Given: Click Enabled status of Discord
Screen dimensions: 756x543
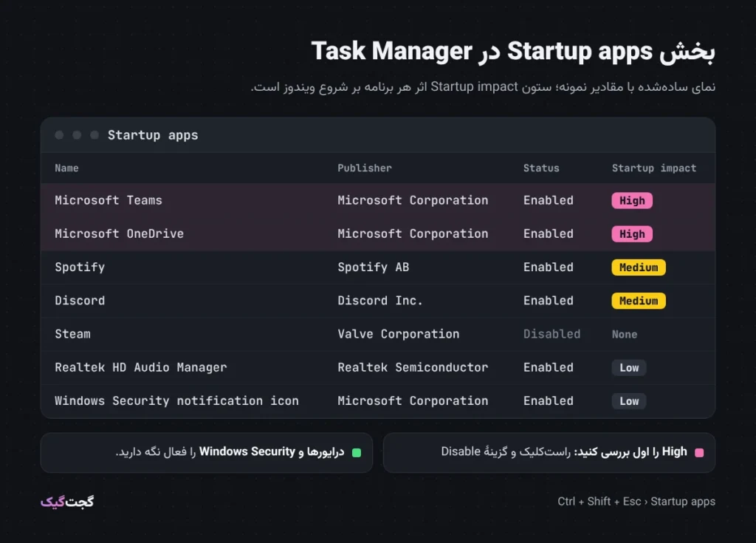Looking at the screenshot, I should [x=549, y=301].
